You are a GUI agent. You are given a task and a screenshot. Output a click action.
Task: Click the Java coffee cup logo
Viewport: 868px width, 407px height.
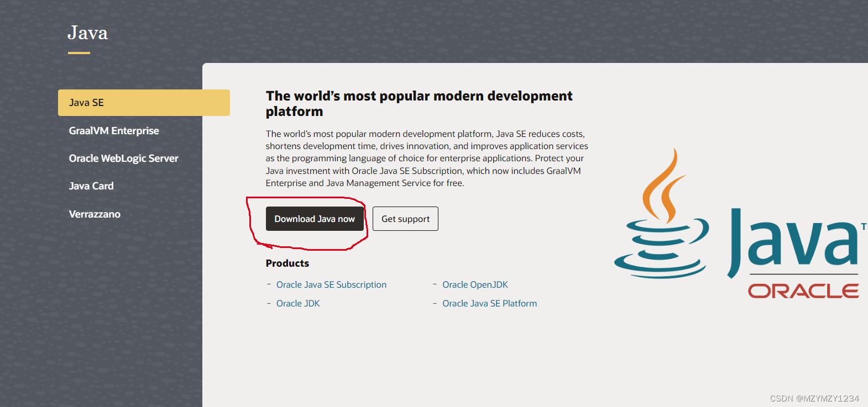661,213
